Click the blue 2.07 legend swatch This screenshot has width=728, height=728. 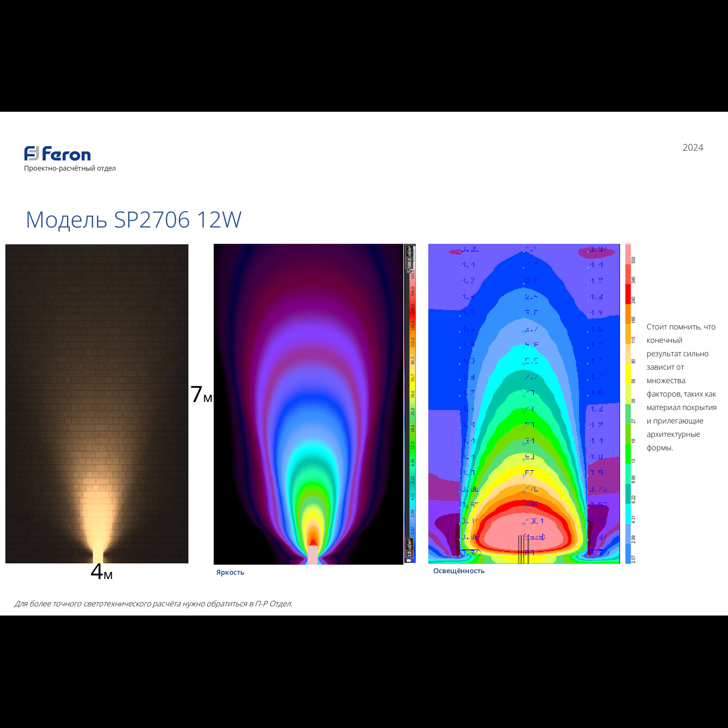[x=628, y=554]
